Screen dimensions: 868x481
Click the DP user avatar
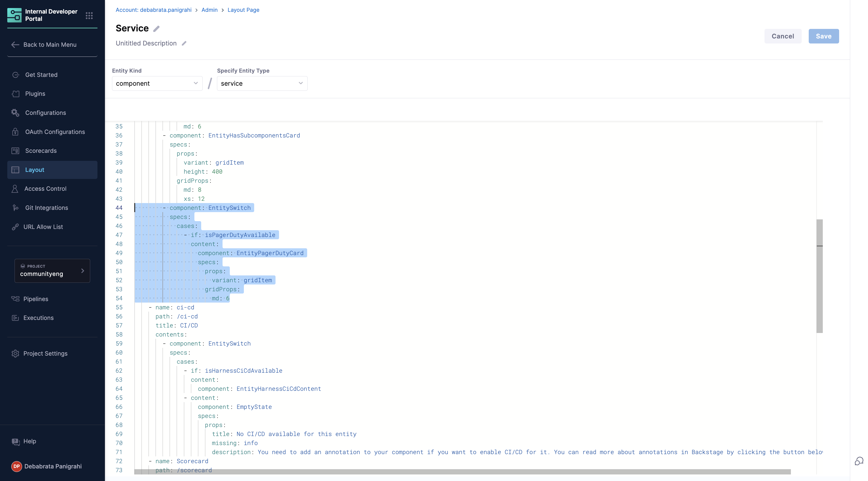coord(17,466)
